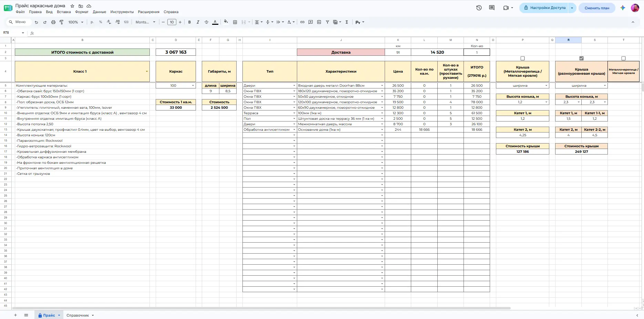Open the Вставка menu

(x=64, y=12)
